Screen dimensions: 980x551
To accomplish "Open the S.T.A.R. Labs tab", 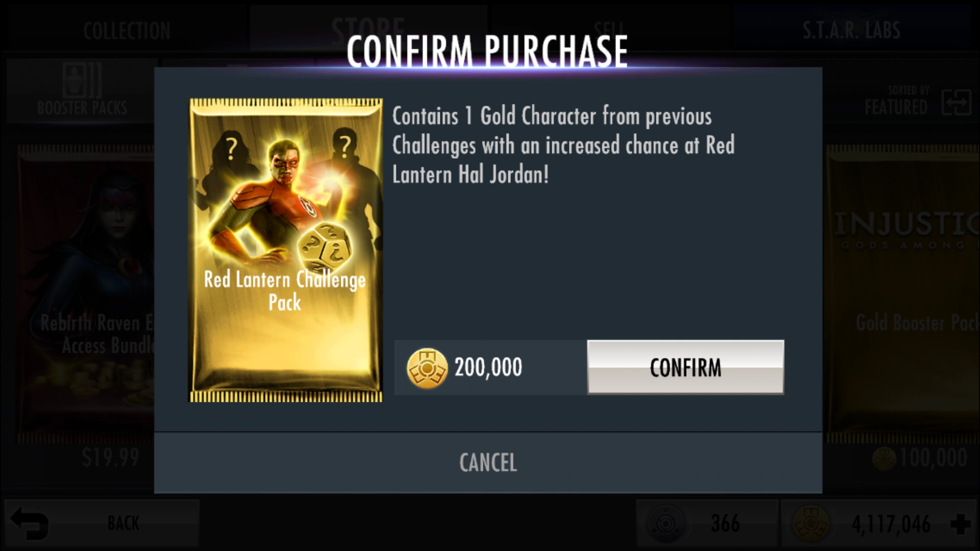I will click(x=851, y=30).
